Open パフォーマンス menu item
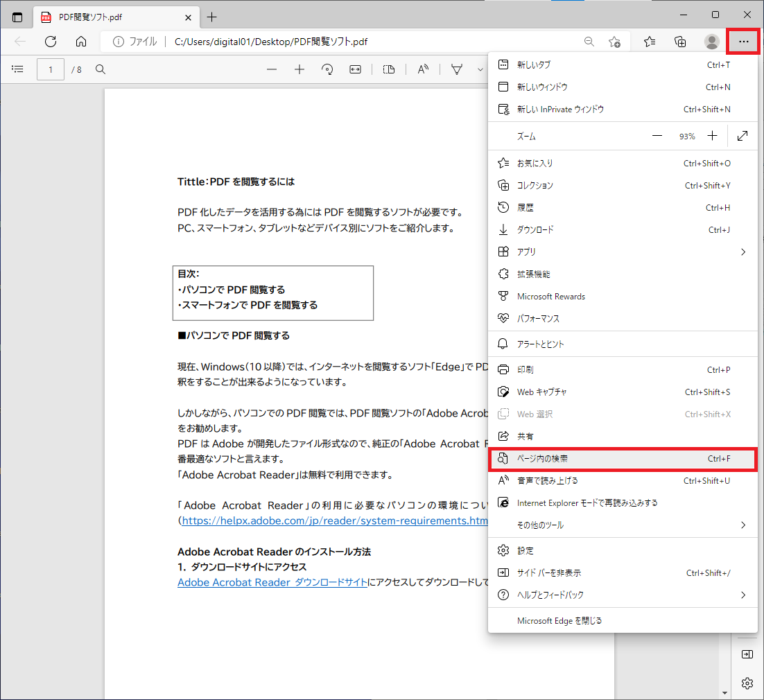 coord(623,319)
